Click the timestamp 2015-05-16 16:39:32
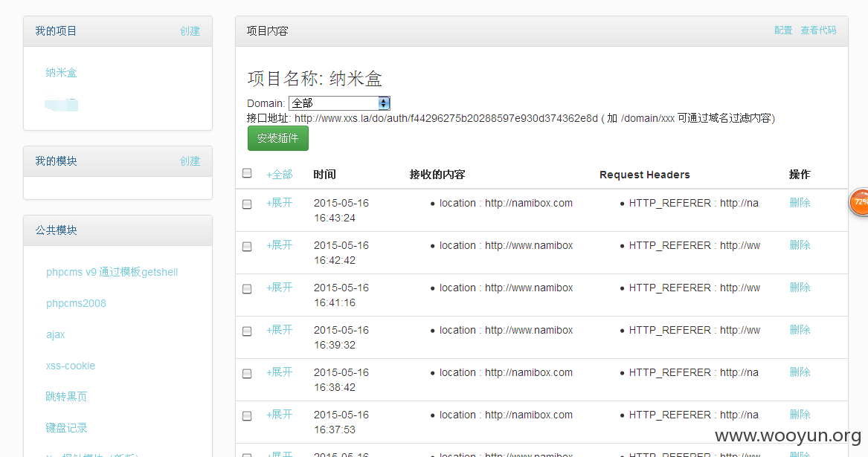This screenshot has width=868, height=457. pos(341,337)
